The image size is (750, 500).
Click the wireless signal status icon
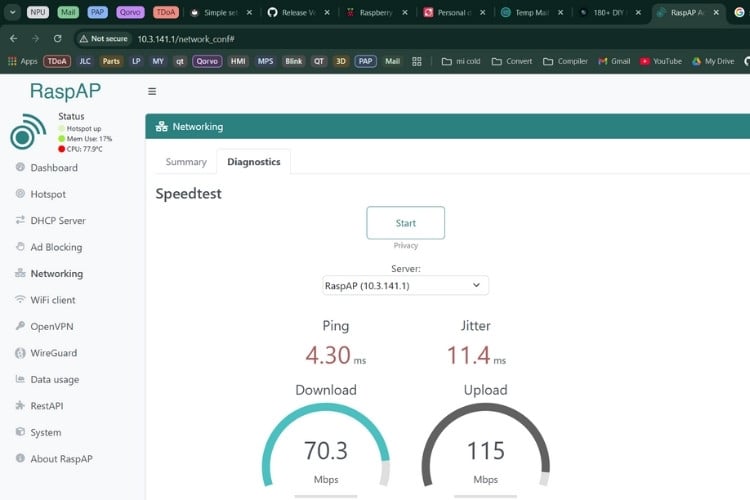(28, 132)
